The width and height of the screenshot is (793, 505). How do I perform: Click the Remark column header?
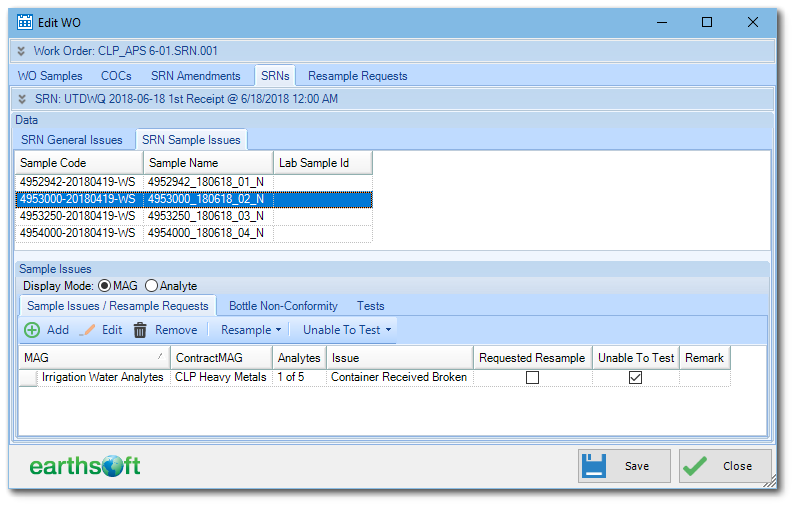(705, 358)
